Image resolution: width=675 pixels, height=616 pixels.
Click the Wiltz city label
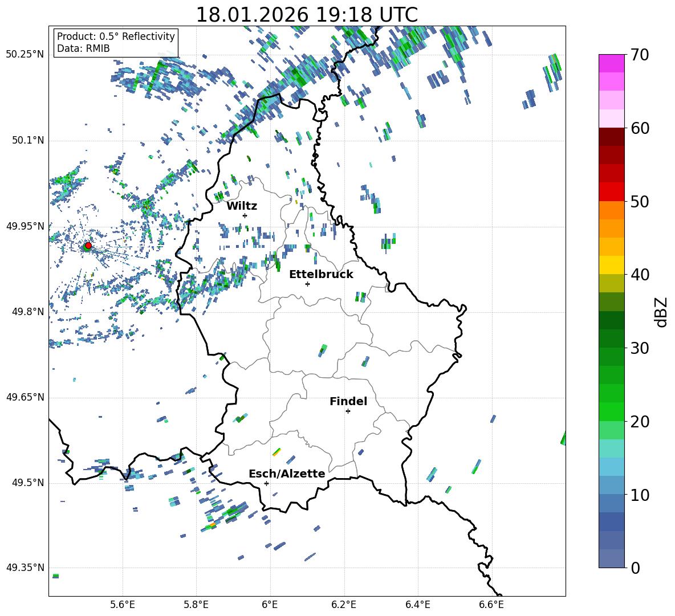pos(242,206)
